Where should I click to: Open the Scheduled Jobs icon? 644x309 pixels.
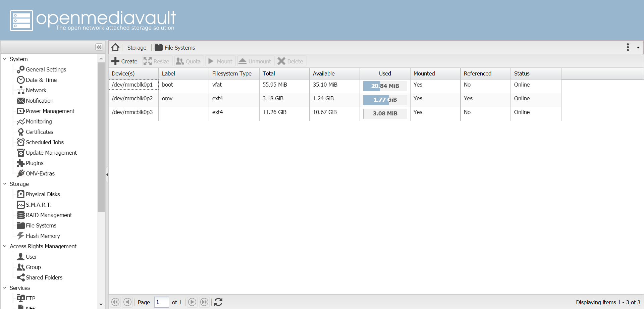click(21, 142)
